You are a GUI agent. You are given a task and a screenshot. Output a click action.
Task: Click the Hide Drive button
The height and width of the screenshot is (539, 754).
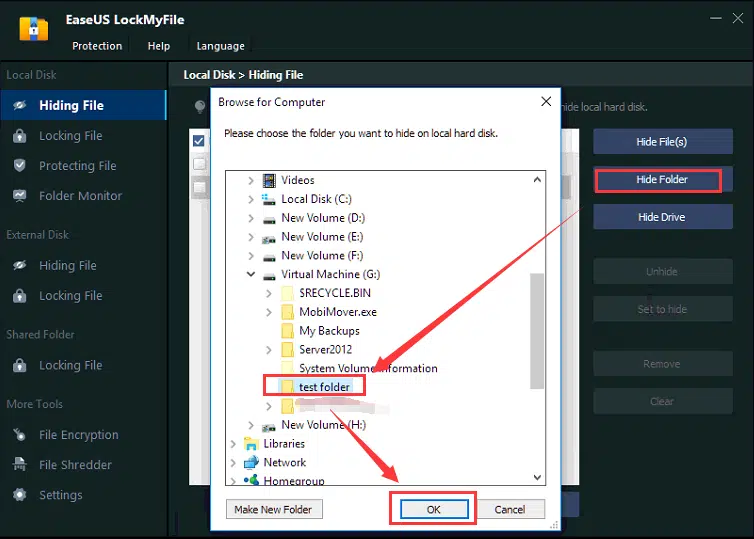pos(662,217)
